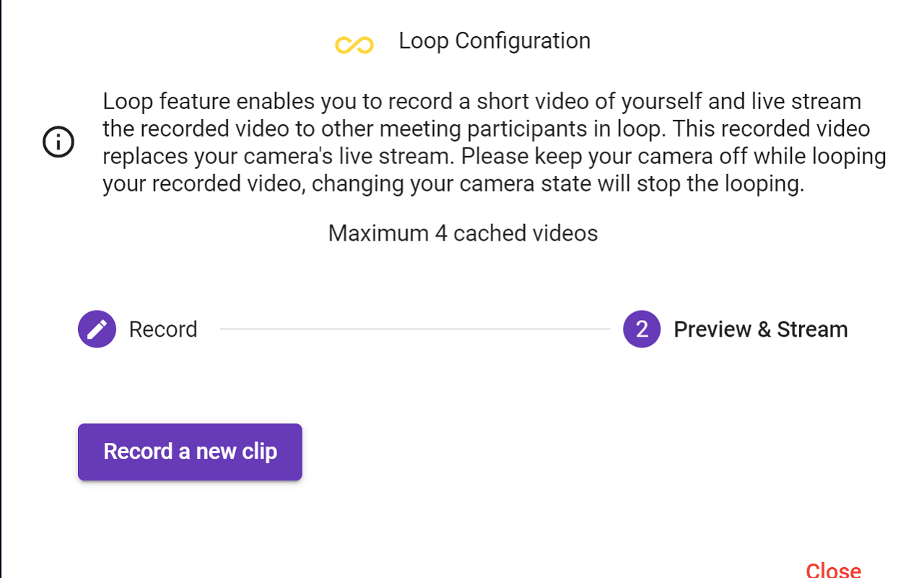Image resolution: width=924 pixels, height=578 pixels.
Task: Click the Maximum 4 cached videos note
Action: click(x=463, y=233)
